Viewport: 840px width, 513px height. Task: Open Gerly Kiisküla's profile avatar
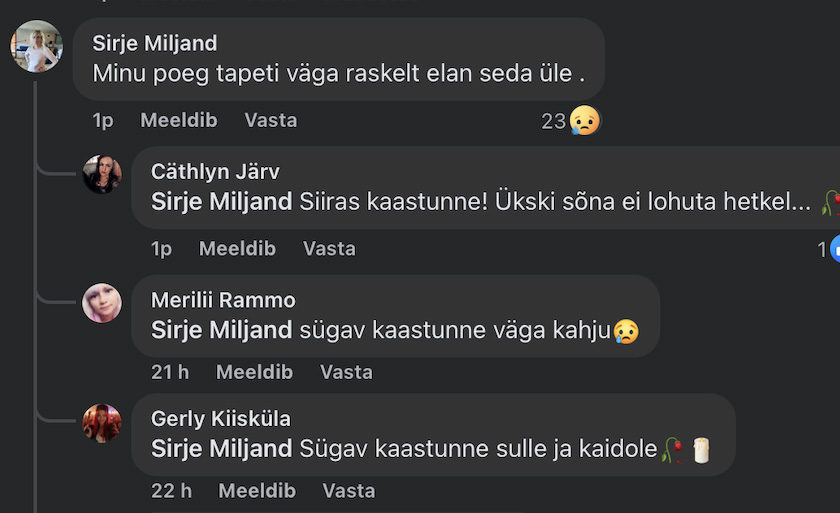tap(102, 422)
